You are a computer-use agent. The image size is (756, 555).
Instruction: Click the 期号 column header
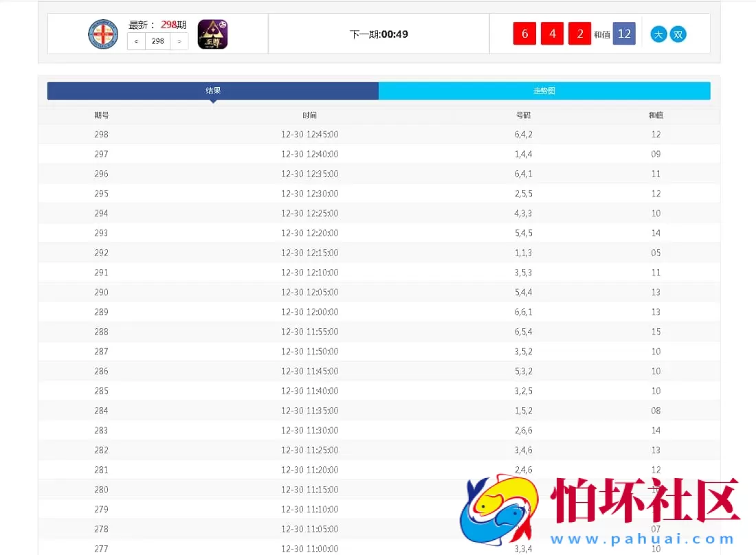pyautogui.click(x=101, y=115)
